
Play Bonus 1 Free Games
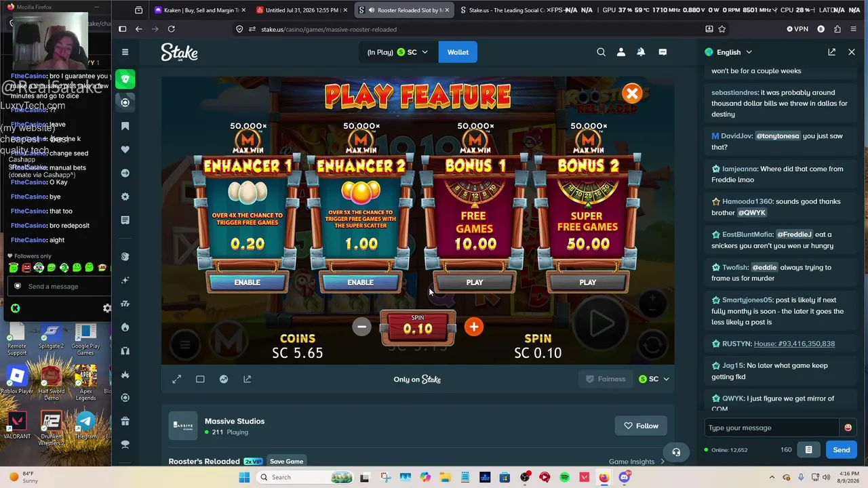474,282
